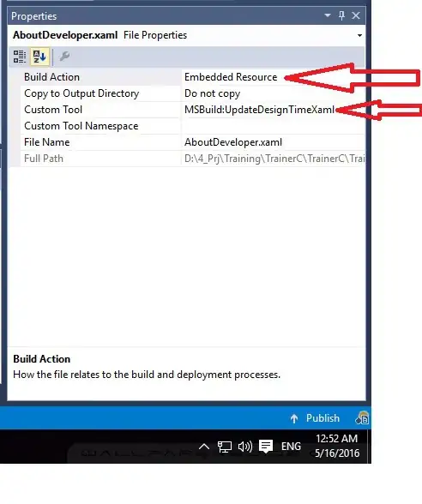The height and width of the screenshot is (504, 422).
Task: Open the Action Center notification icon
Action: coord(266,447)
